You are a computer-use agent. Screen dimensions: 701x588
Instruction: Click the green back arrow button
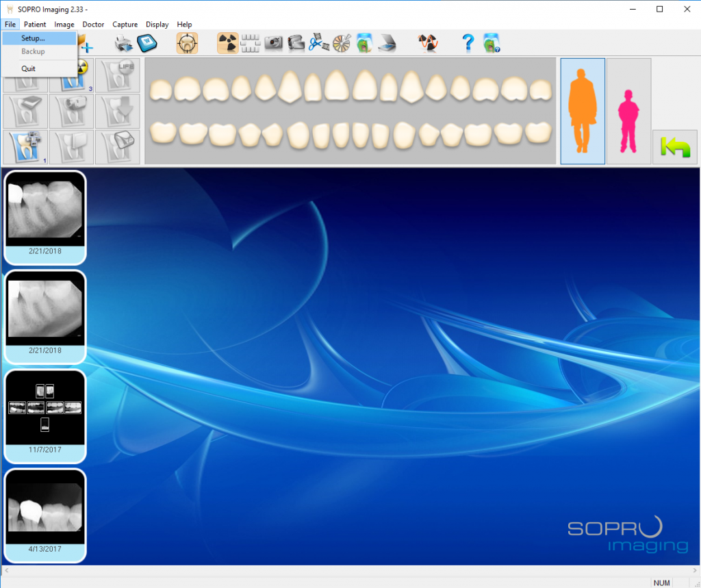[674, 146]
